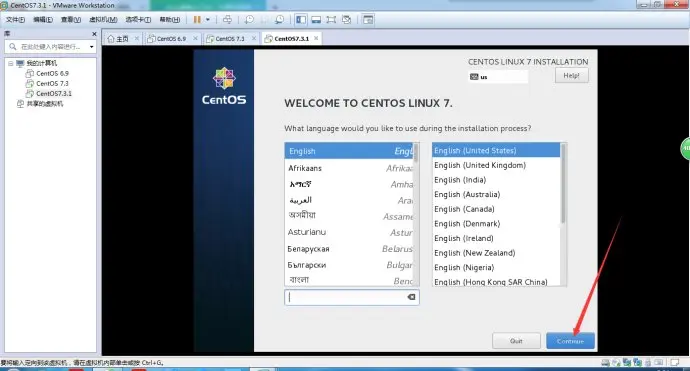Screen dimensions: 690x371
Task: Close the library panel
Action: (94, 33)
